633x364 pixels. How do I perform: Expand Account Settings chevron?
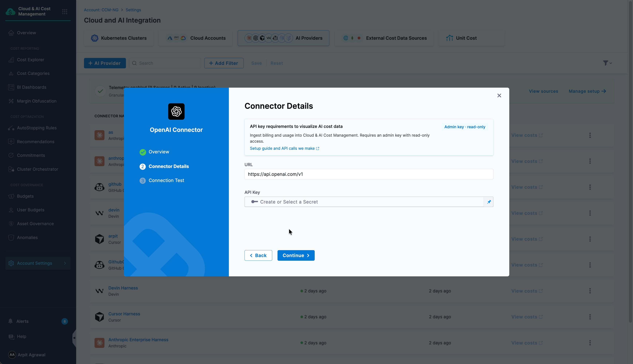[x=65, y=263]
